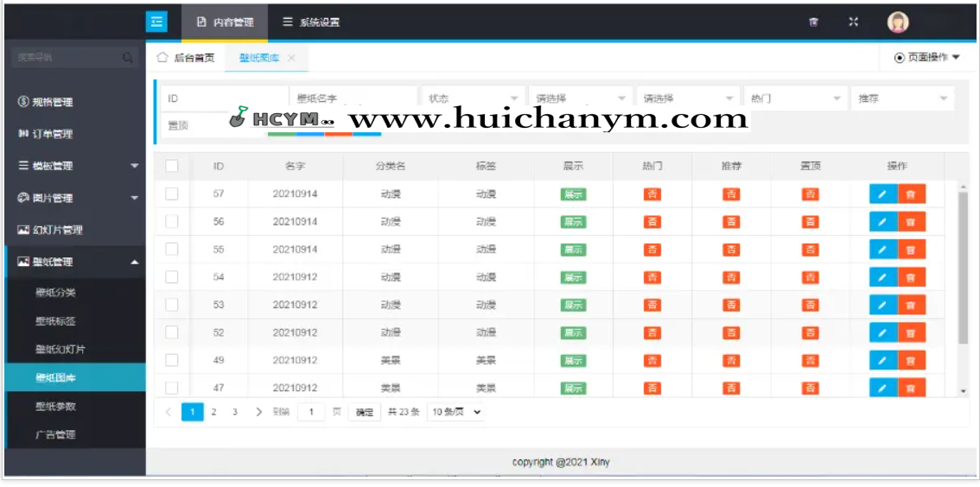Open 订单管理 in sidebar
This screenshot has height=487, width=980.
point(75,134)
